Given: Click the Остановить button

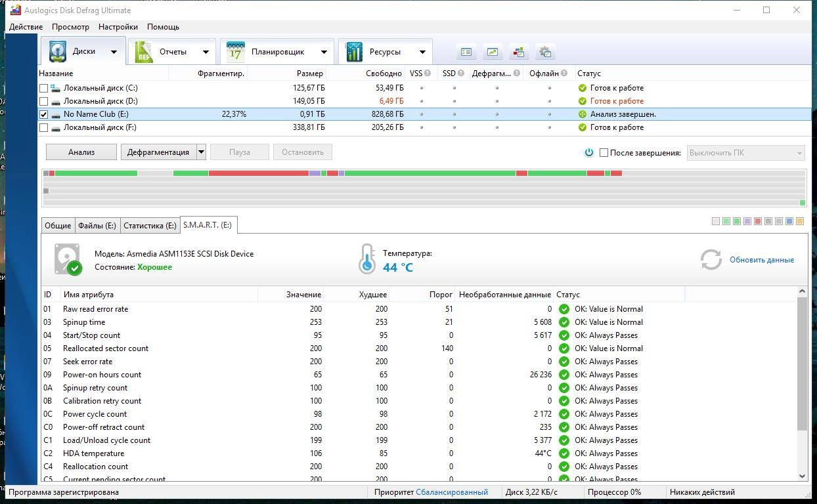Looking at the screenshot, I should [303, 152].
